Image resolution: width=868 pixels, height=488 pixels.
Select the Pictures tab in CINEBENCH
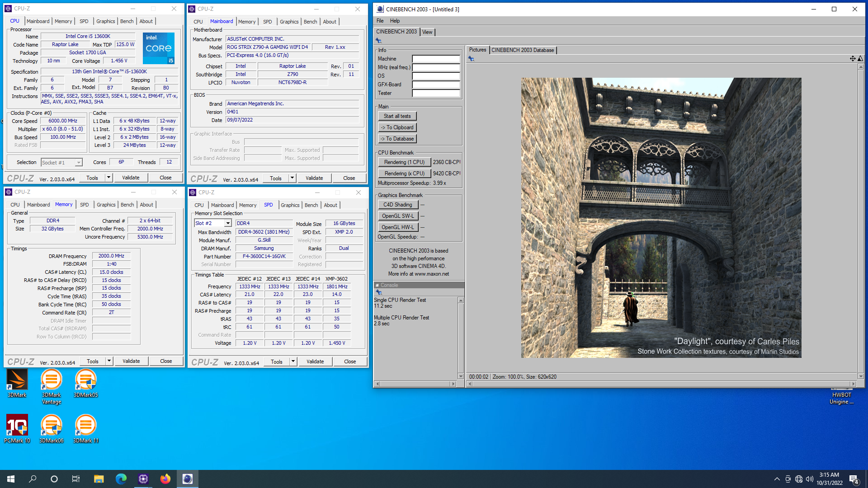(x=477, y=50)
